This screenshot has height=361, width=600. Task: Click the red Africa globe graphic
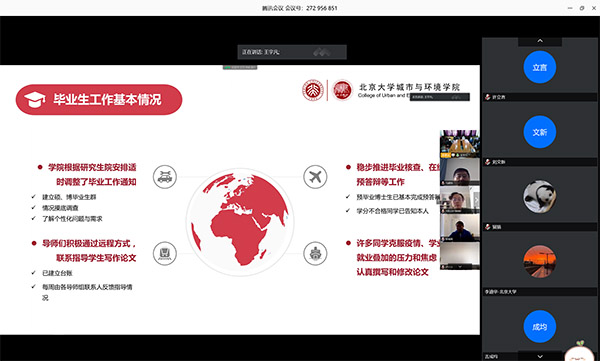(x=240, y=222)
